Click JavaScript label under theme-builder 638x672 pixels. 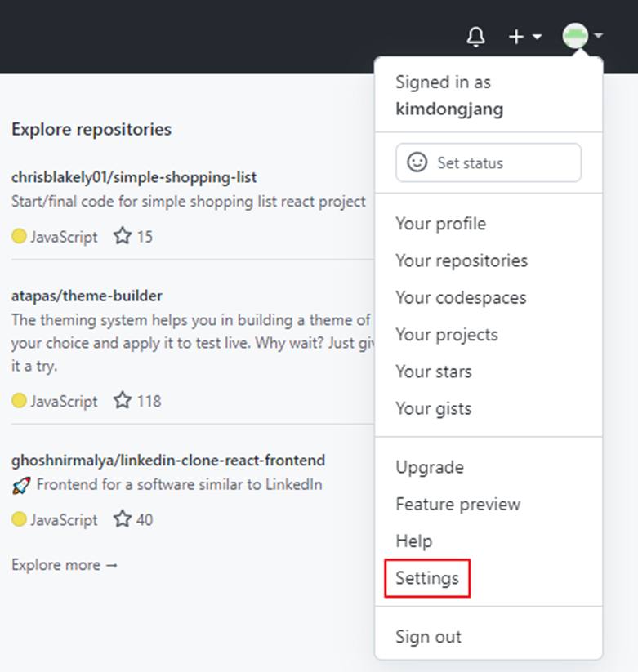tap(64, 401)
